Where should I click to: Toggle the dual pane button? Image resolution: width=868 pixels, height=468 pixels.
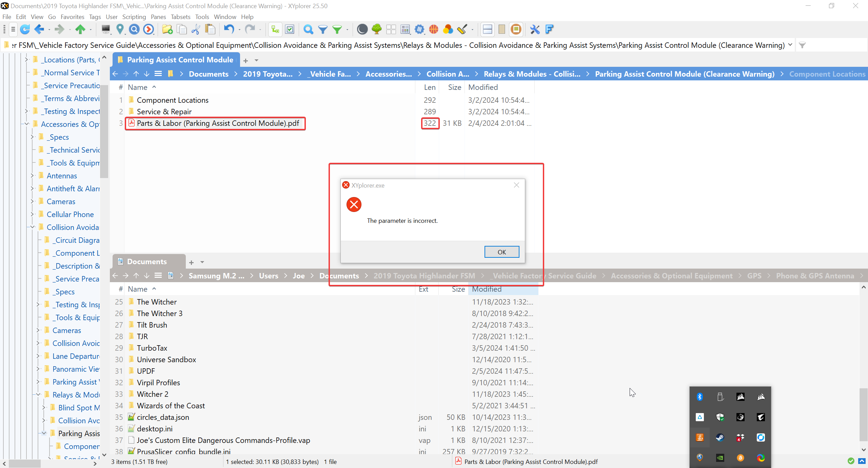[x=487, y=30]
